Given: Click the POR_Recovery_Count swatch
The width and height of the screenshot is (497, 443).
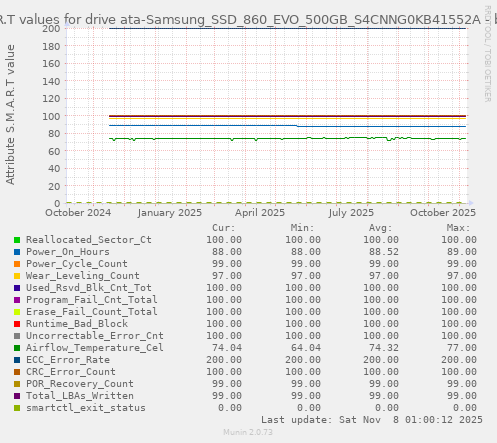Looking at the screenshot, I should point(17,384).
